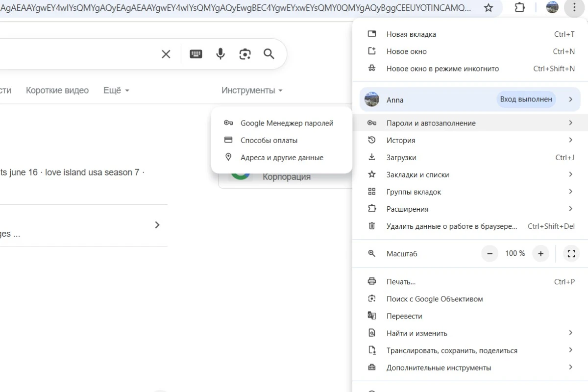
Task: Choose Удалить данные о работе в браузере
Action: coord(470,226)
